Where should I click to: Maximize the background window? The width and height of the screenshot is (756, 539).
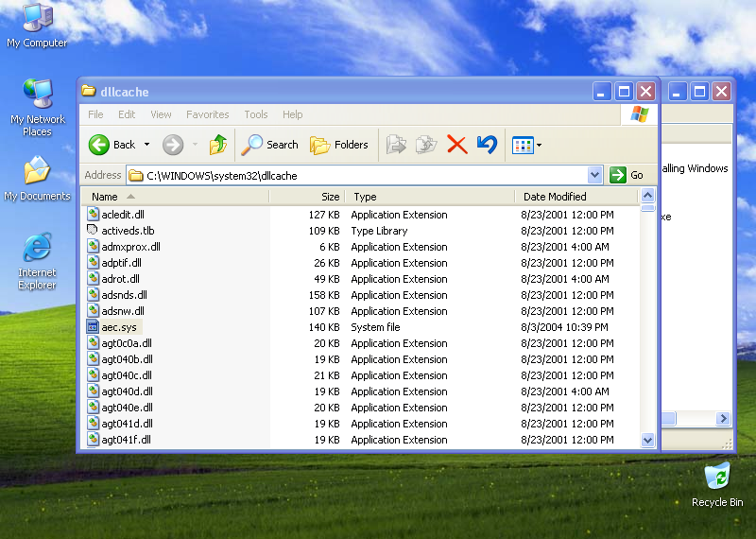tap(699, 91)
